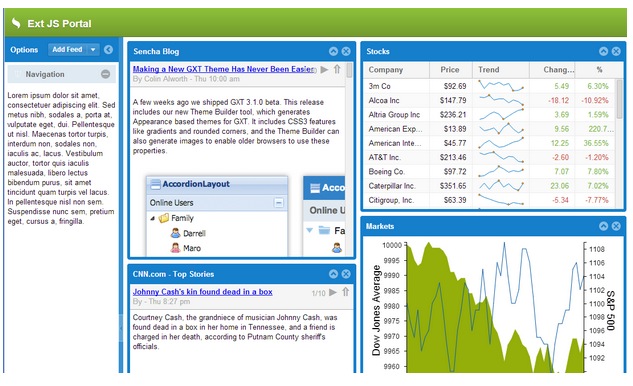The image size is (633, 386).
Task: Click the up arrow in Sencha Blog
Action: point(337,69)
